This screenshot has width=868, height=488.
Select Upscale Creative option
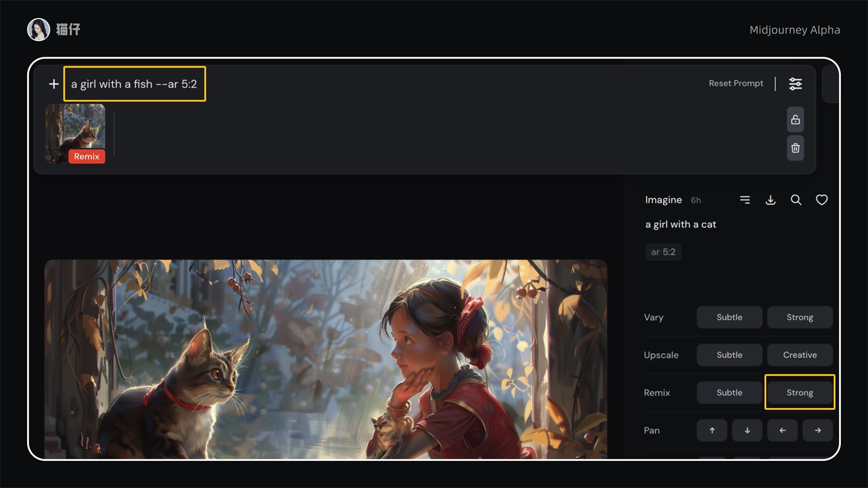click(x=800, y=355)
